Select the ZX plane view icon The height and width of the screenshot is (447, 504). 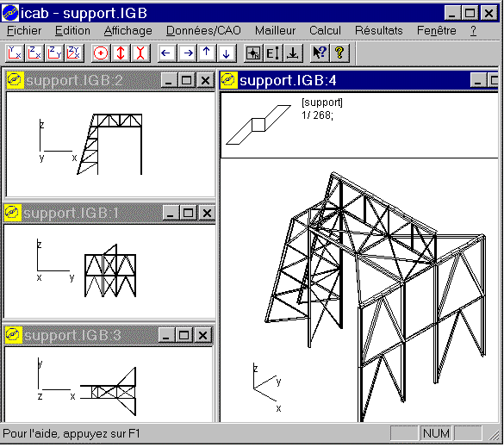[34, 53]
